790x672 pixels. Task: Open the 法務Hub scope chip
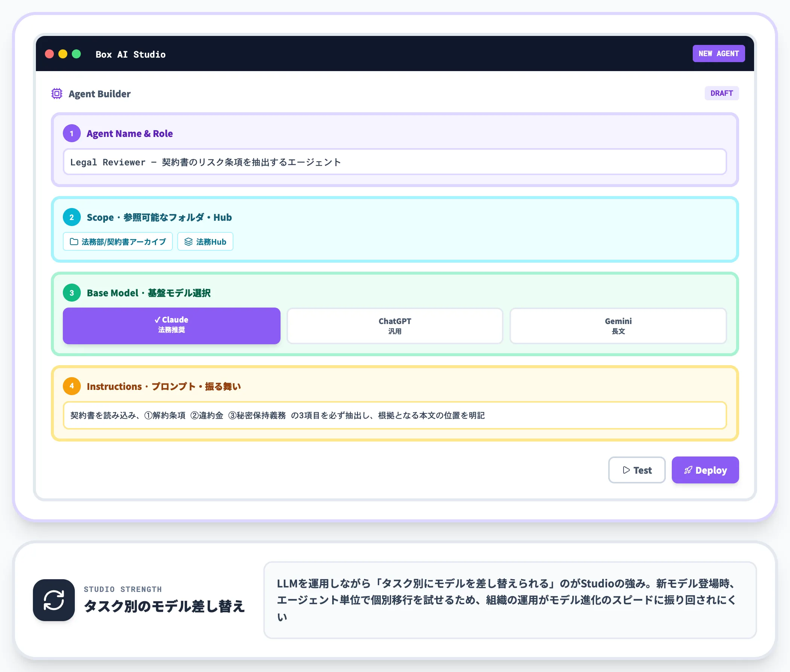(x=205, y=242)
